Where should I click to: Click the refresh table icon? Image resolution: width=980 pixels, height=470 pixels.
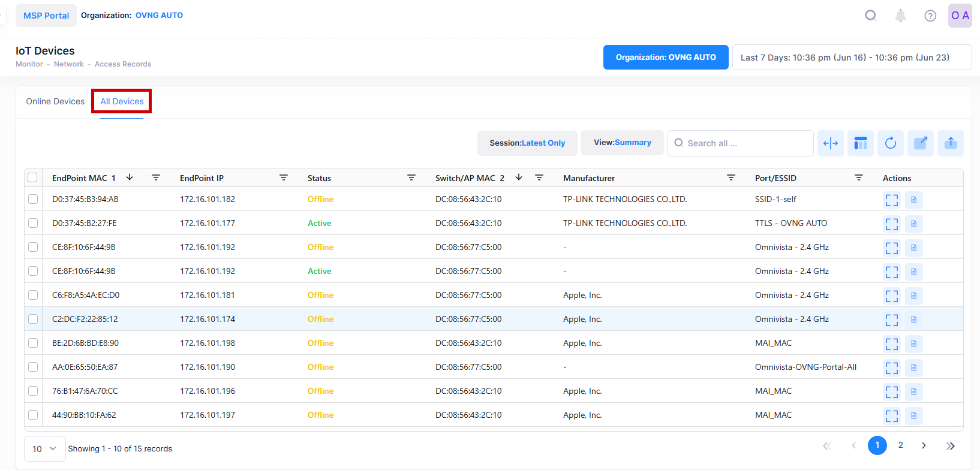point(890,143)
